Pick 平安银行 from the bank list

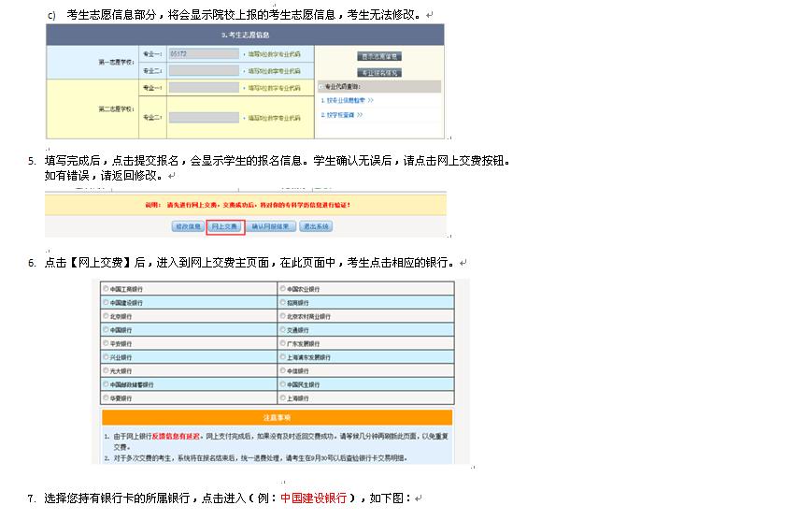coord(107,343)
